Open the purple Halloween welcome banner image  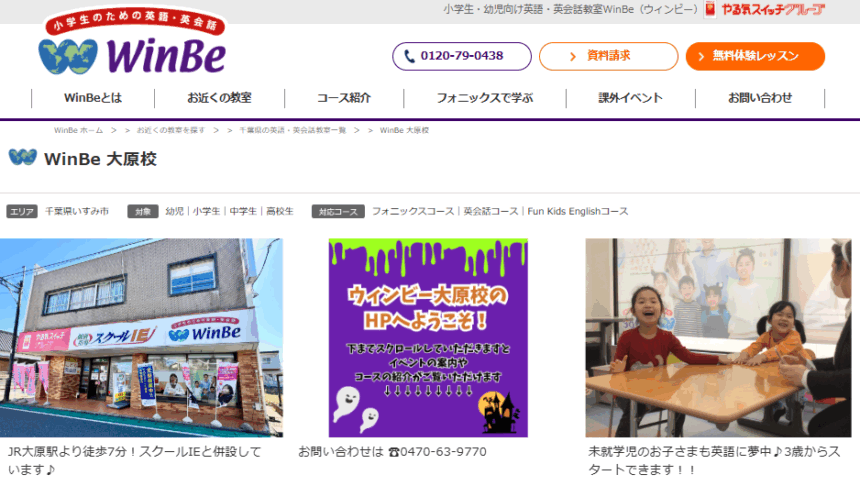(428, 337)
